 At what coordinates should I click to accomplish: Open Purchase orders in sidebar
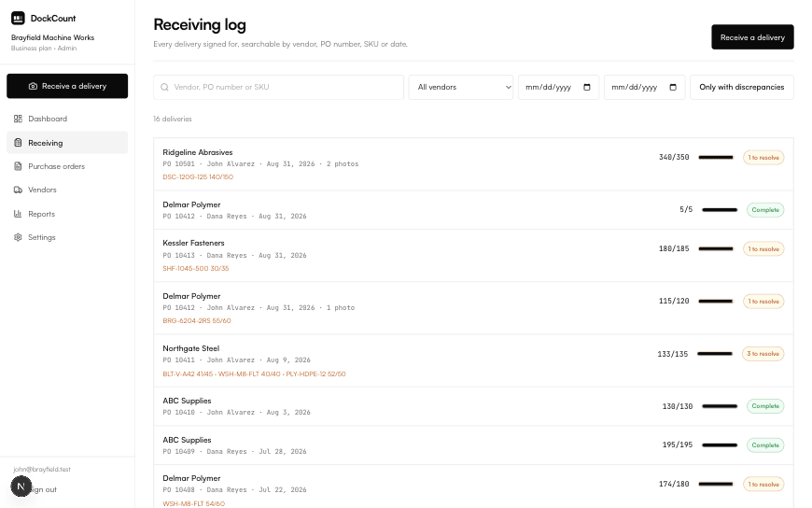click(67, 166)
